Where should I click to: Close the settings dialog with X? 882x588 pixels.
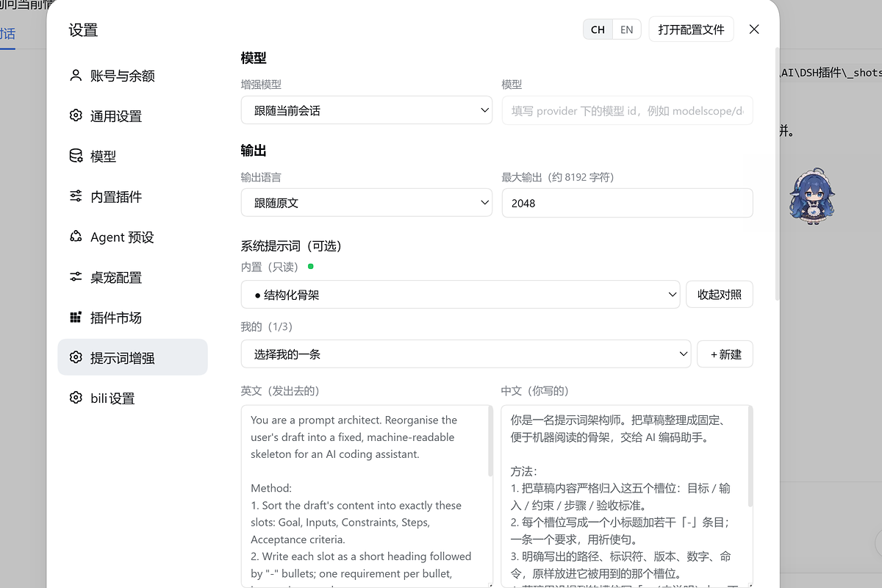point(754,29)
